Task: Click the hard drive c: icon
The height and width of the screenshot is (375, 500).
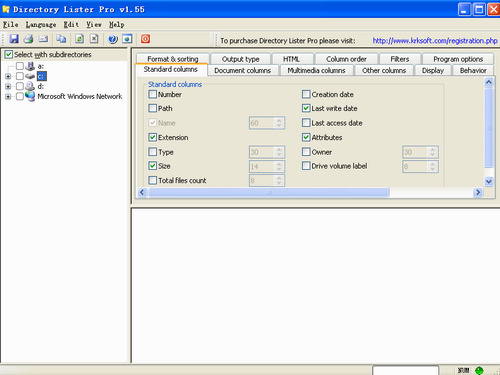Action: pyautogui.click(x=30, y=76)
